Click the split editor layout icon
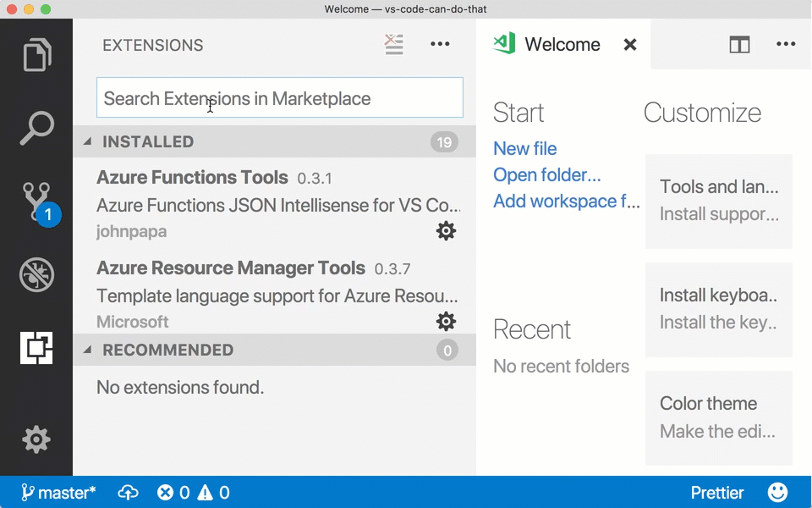812x508 pixels. (x=739, y=45)
